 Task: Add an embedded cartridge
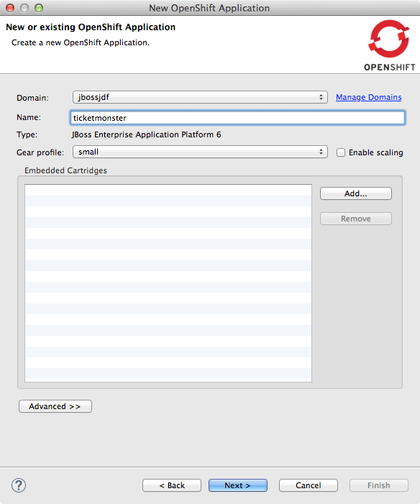tap(356, 193)
